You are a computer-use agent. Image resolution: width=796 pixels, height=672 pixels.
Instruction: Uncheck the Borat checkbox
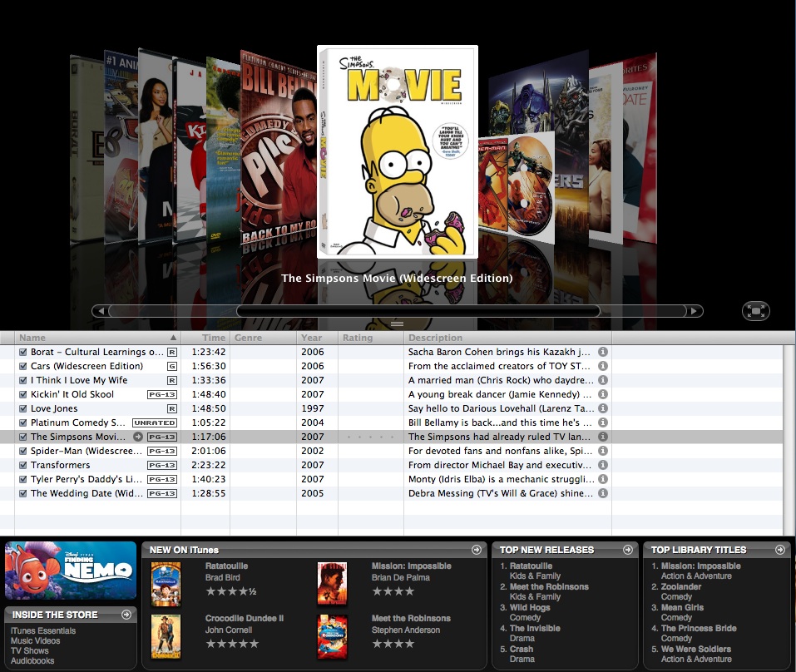pyautogui.click(x=22, y=352)
